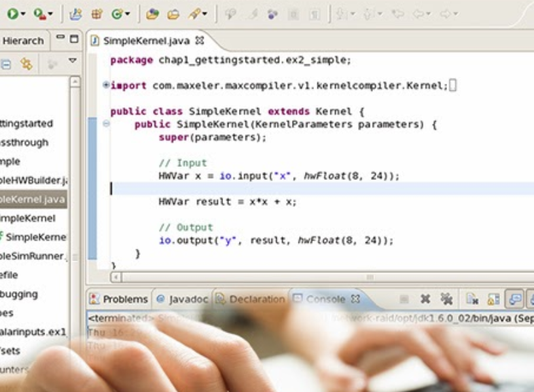Click the New Java Package icon
Viewport: 534px width, 392px height.
96,13
